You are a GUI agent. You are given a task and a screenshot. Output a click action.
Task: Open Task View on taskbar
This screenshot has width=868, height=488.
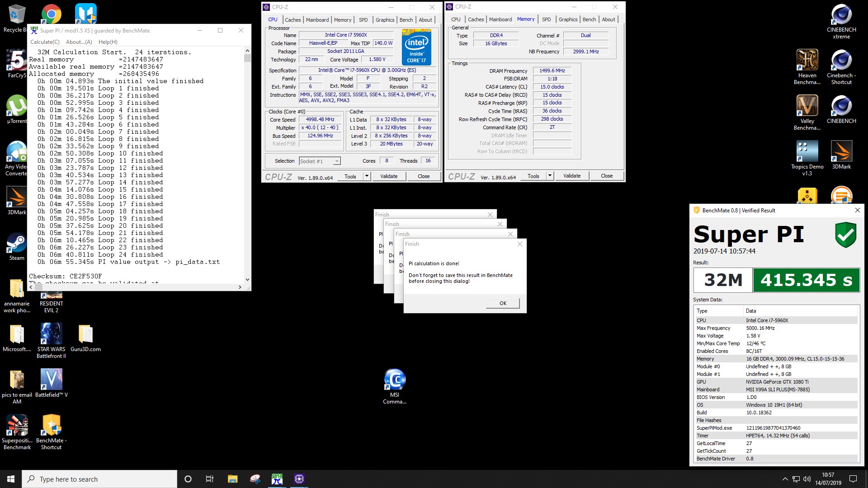click(x=210, y=479)
